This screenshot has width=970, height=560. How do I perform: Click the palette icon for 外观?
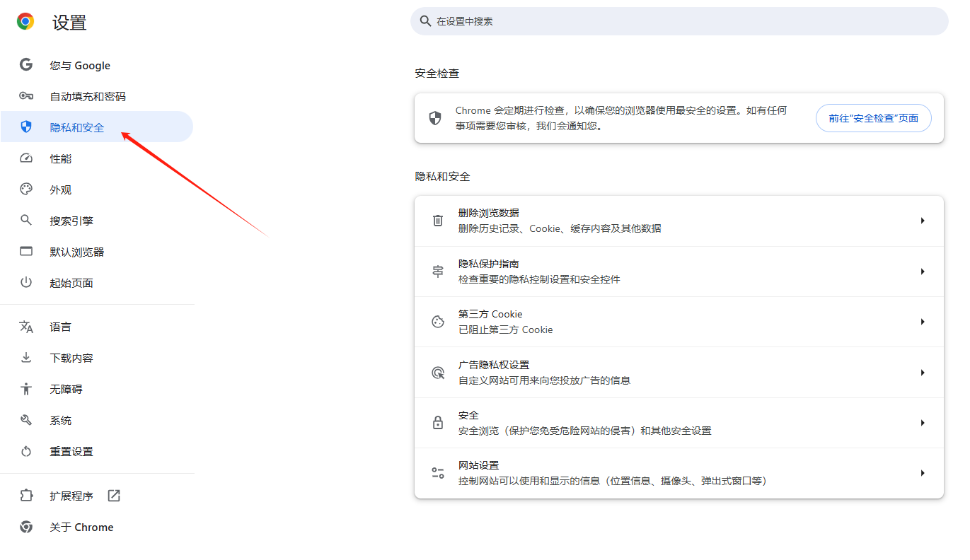[x=26, y=189]
